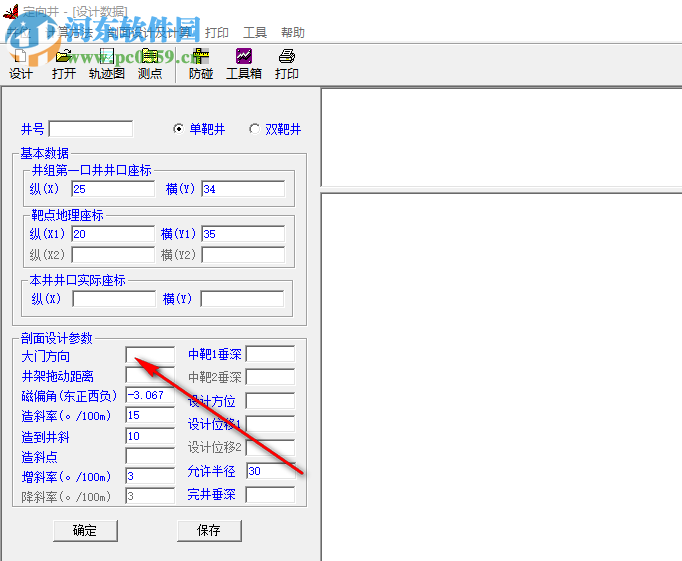
Task: Click the 基本数据 group label
Action: pos(44,153)
